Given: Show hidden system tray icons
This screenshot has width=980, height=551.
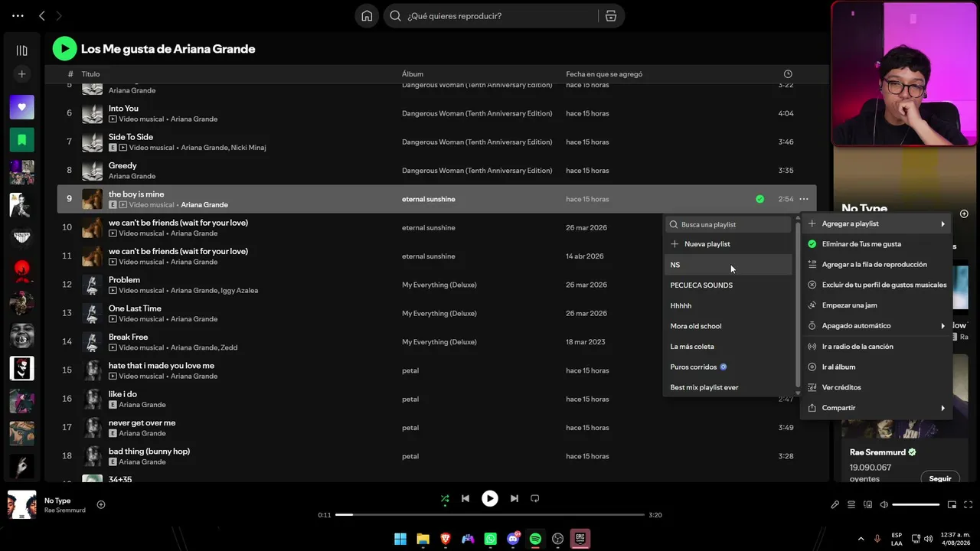Looking at the screenshot, I should [x=861, y=539].
